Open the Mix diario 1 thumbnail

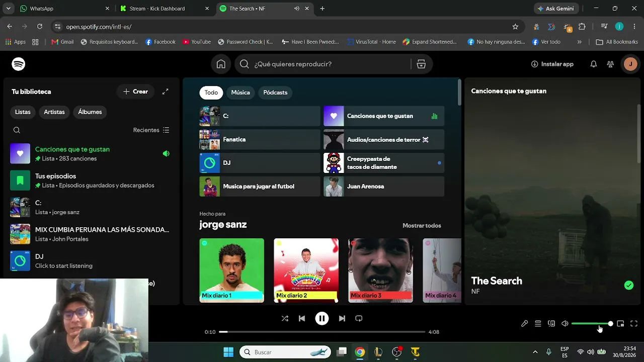pos(231,270)
